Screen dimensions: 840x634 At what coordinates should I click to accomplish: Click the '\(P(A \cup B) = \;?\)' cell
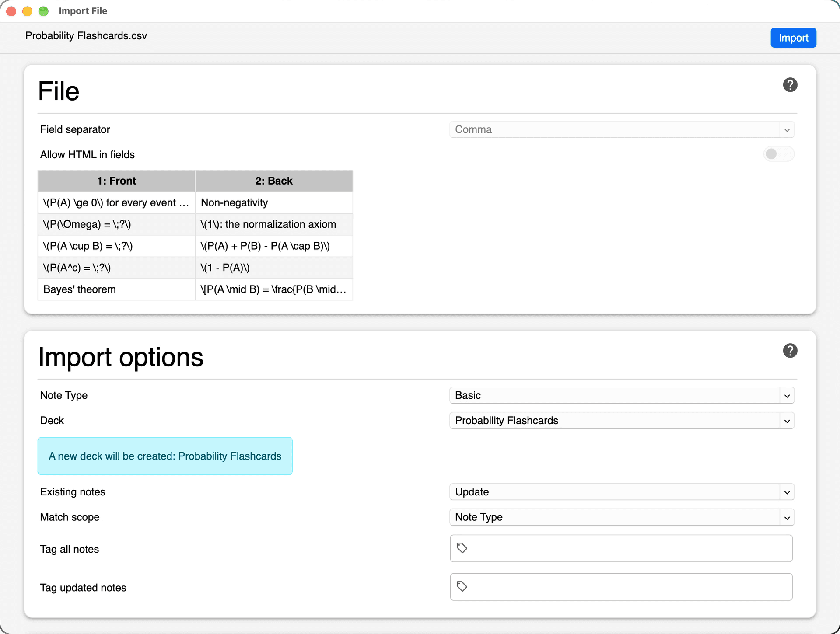116,246
